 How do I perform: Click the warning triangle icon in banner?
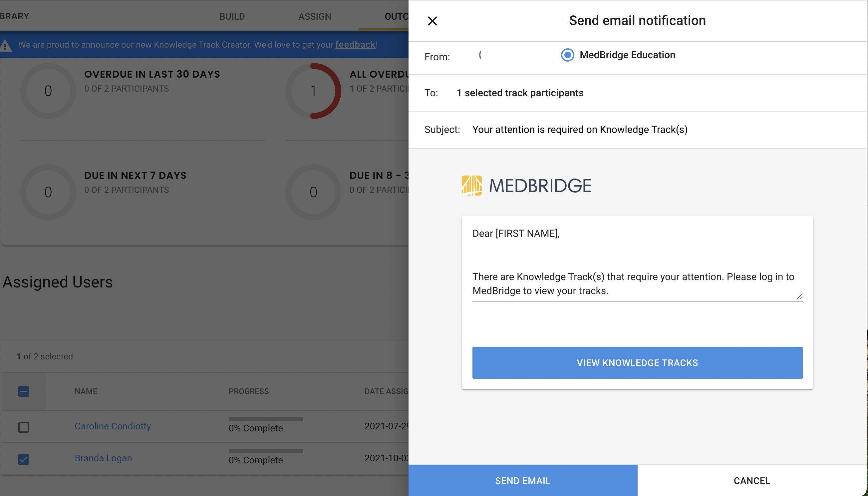[5, 45]
